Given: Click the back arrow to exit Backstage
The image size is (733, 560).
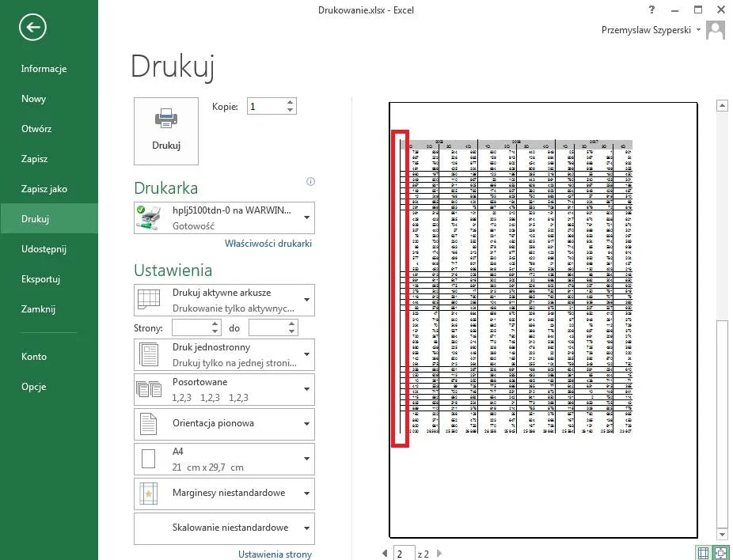Looking at the screenshot, I should click(32, 28).
